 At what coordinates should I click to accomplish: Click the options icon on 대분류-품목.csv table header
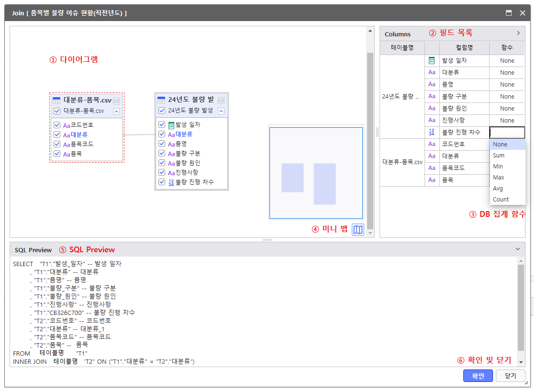(x=116, y=101)
